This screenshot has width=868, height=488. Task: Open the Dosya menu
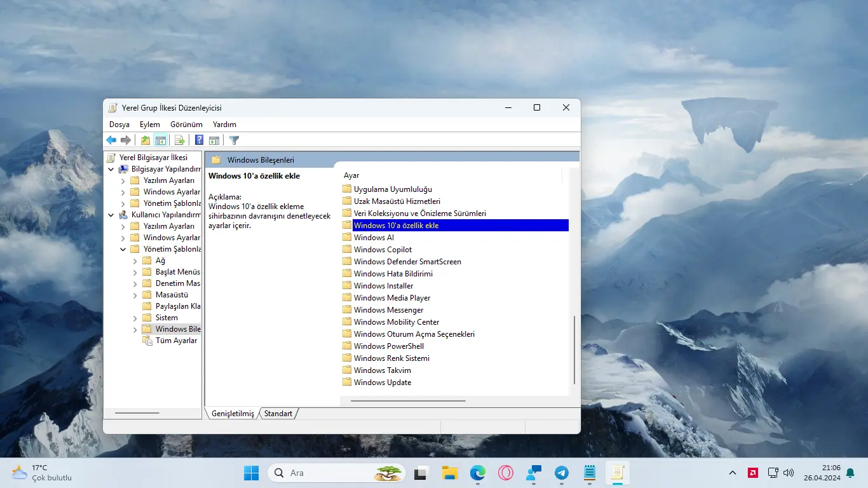coord(119,125)
